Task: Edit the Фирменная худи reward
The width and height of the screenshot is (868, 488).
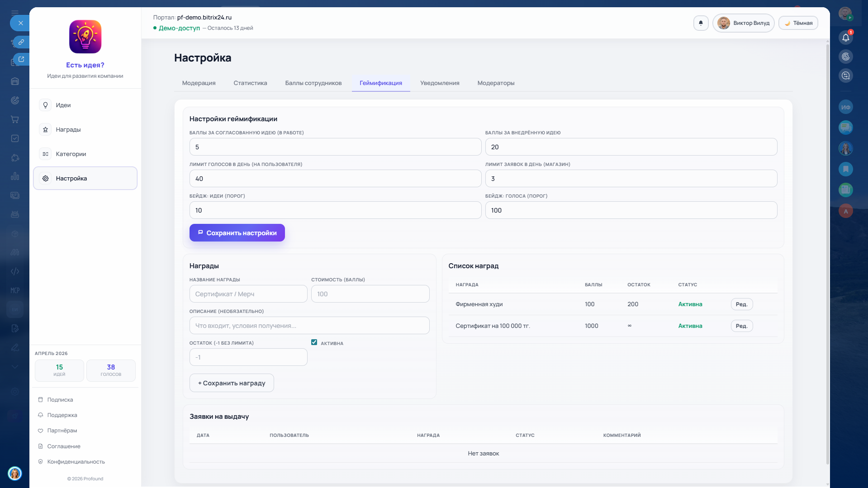Action: click(x=741, y=304)
